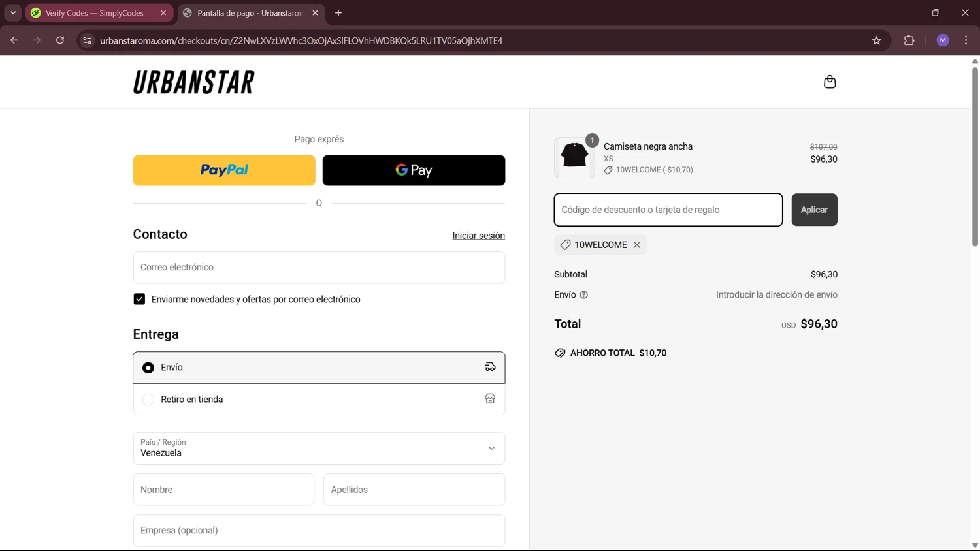Minimize the Chrome window
The width and height of the screenshot is (980, 551).
[x=907, y=12]
